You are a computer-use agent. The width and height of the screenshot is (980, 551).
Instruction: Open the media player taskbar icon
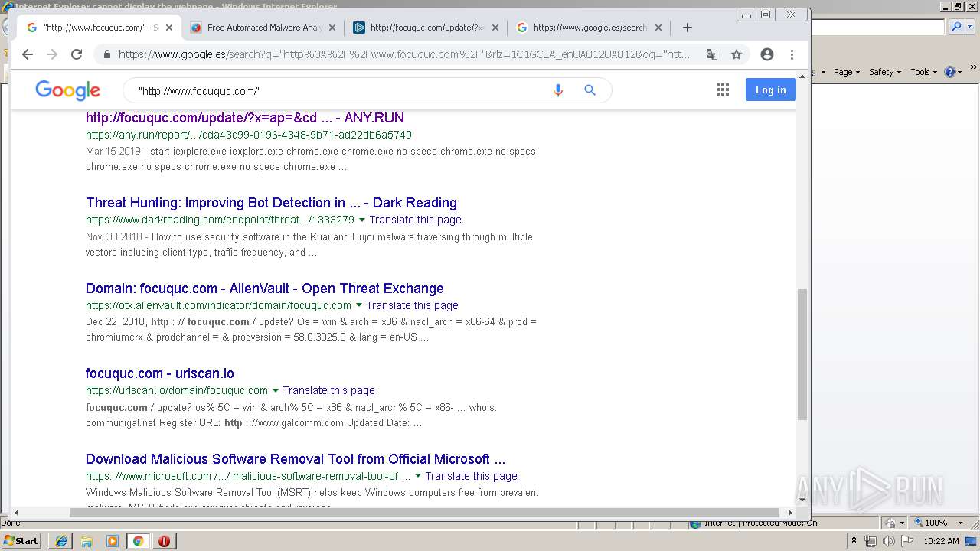(113, 541)
